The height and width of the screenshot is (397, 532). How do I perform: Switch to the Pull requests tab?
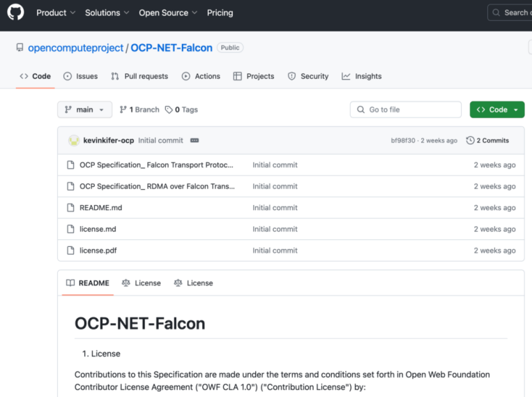pyautogui.click(x=139, y=76)
